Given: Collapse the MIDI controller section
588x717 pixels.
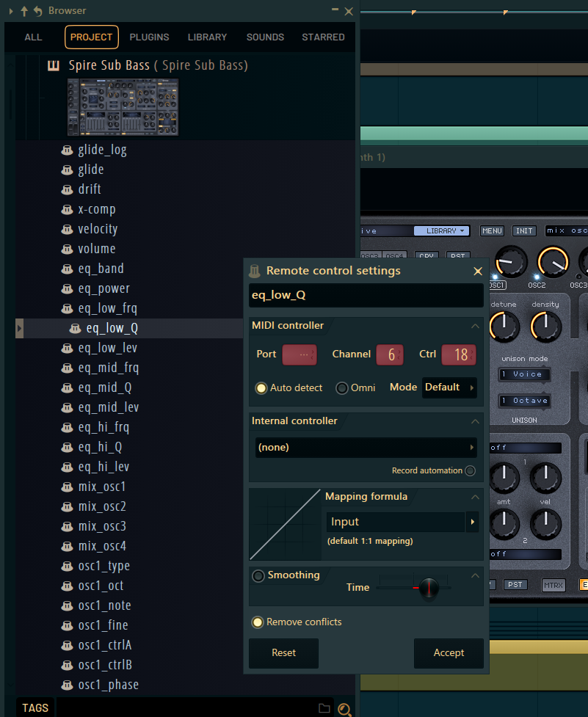Looking at the screenshot, I should click(475, 326).
